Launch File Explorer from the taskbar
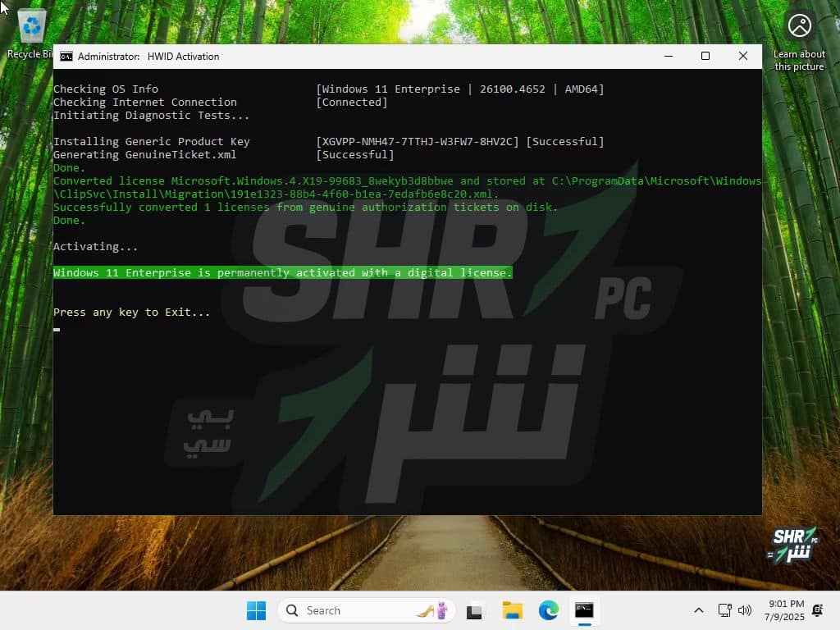Viewport: 840px width, 630px height. tap(512, 610)
